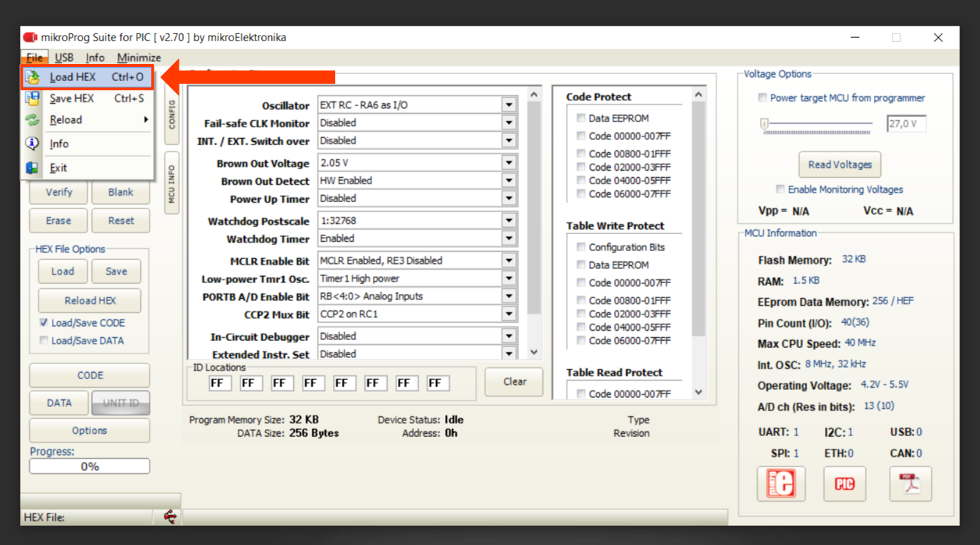This screenshot has width=980, height=545.
Task: Click the Blank button
Action: click(x=120, y=192)
